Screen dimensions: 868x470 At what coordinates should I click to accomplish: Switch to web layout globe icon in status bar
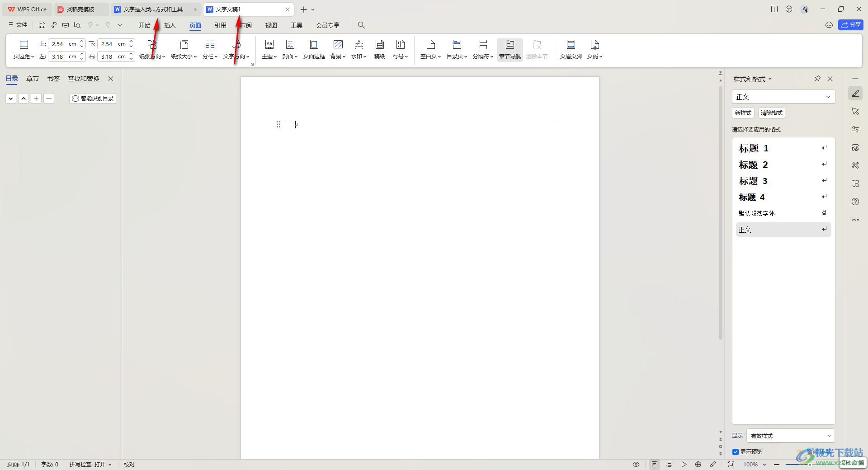pos(698,464)
